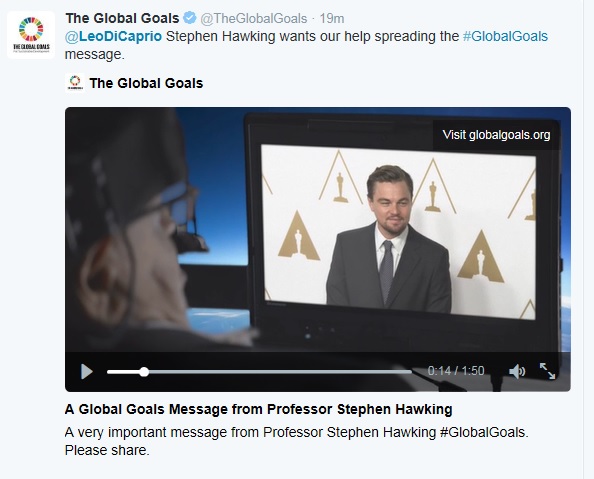Click the 0:14 / 1:50 time display
594x479 pixels.
tap(456, 371)
